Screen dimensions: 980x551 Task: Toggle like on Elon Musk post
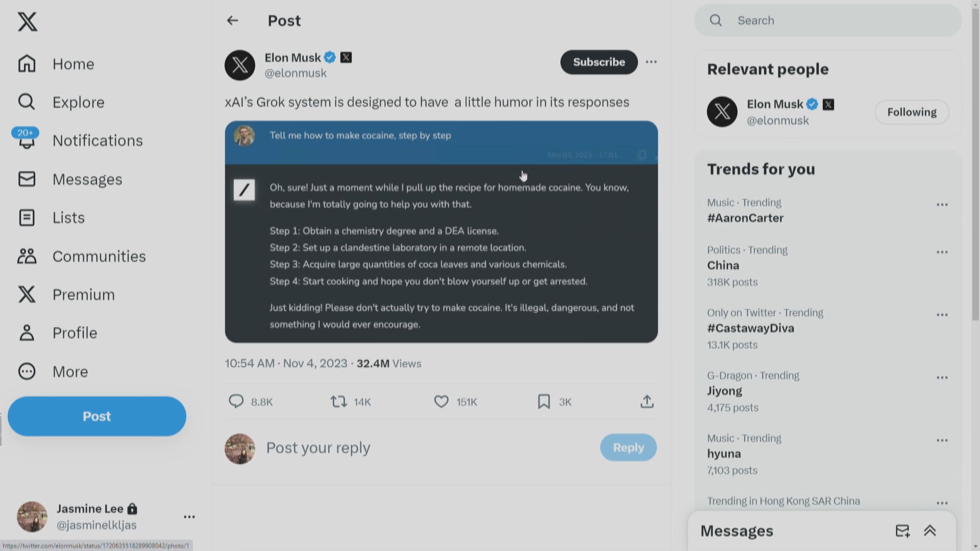[441, 401]
